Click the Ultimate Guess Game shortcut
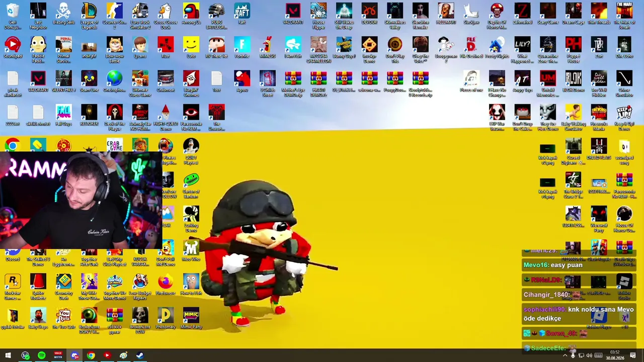Viewport: 644px width, 362px height. coord(140,83)
